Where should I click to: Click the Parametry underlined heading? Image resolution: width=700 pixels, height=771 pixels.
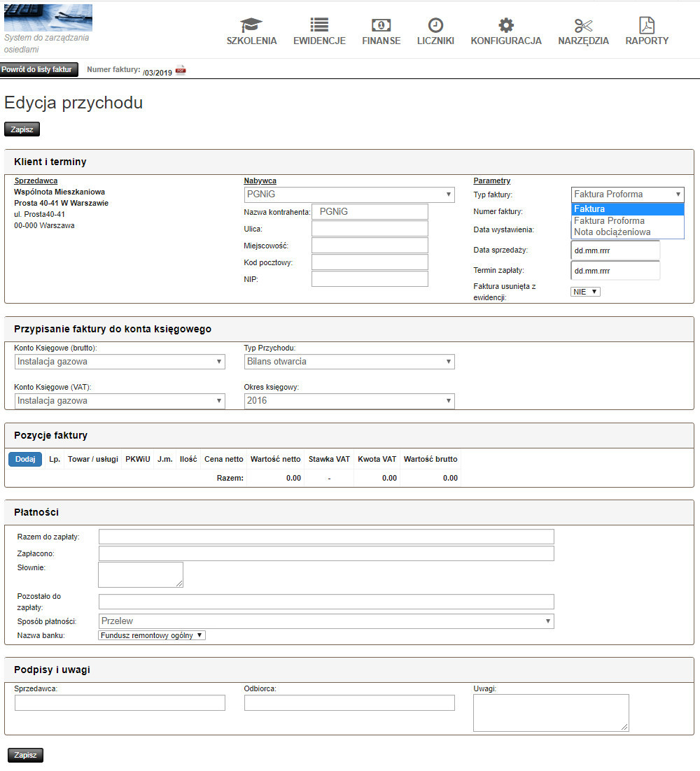coord(492,181)
